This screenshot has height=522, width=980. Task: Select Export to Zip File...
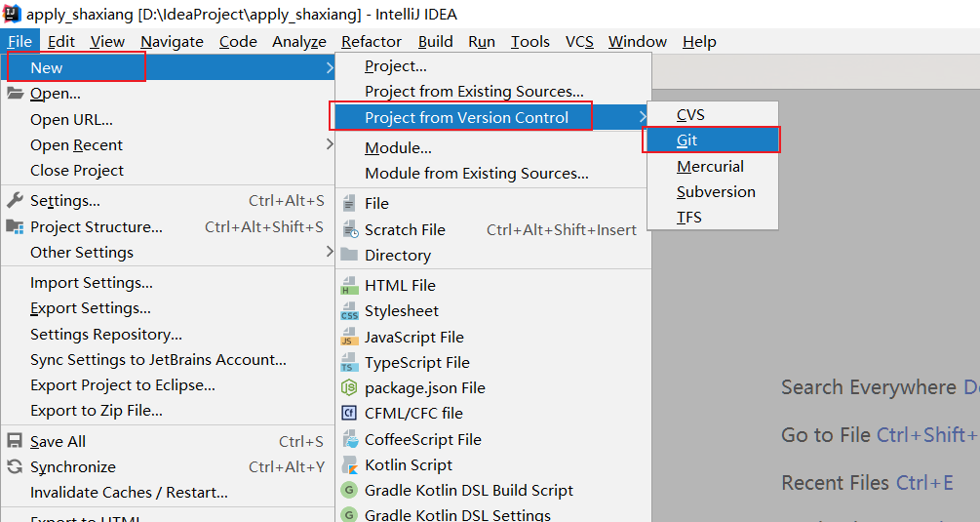pyautogui.click(x=168, y=410)
